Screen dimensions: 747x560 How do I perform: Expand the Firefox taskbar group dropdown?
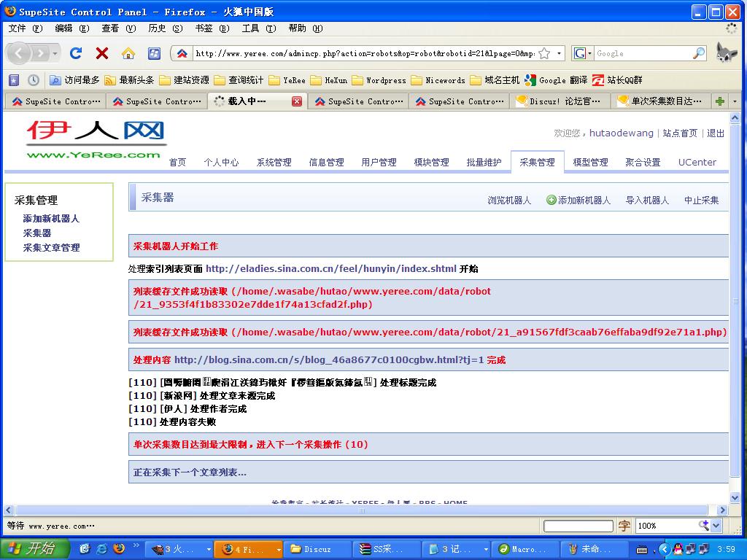coord(278,549)
